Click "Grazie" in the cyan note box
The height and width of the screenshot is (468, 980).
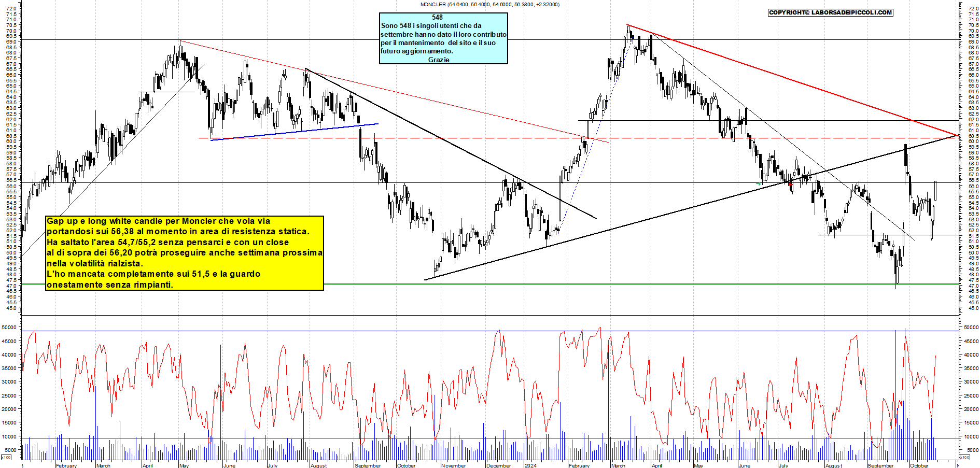coord(439,60)
